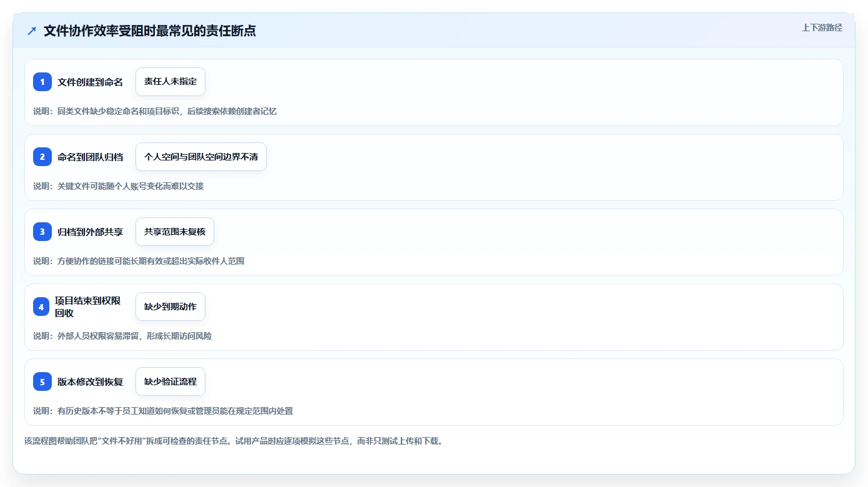Image resolution: width=868 pixels, height=487 pixels.
Task: Select step number 5 badge
Action: pos(42,381)
